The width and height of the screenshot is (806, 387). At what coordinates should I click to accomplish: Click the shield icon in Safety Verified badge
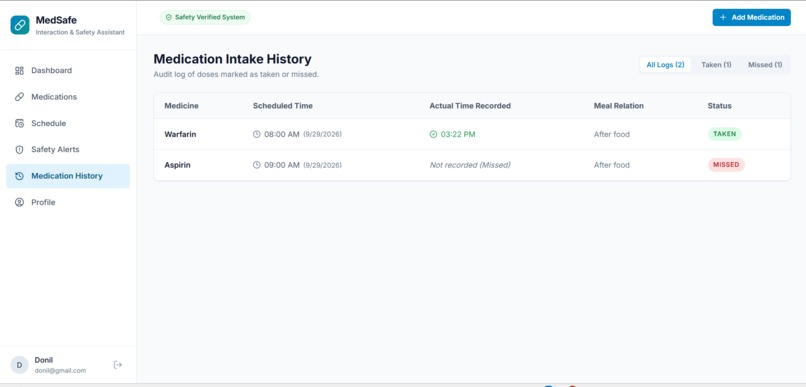[169, 17]
